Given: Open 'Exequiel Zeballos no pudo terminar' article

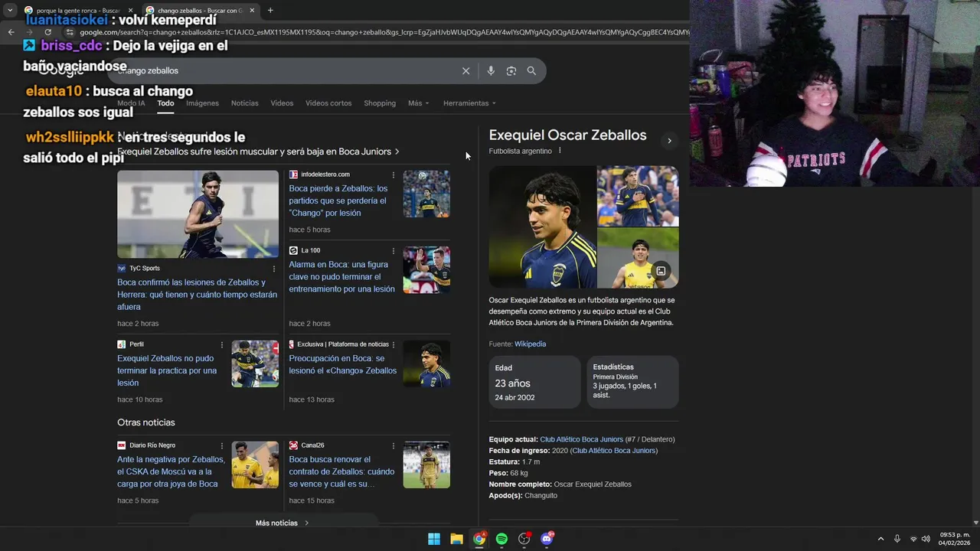Looking at the screenshot, I should (167, 370).
